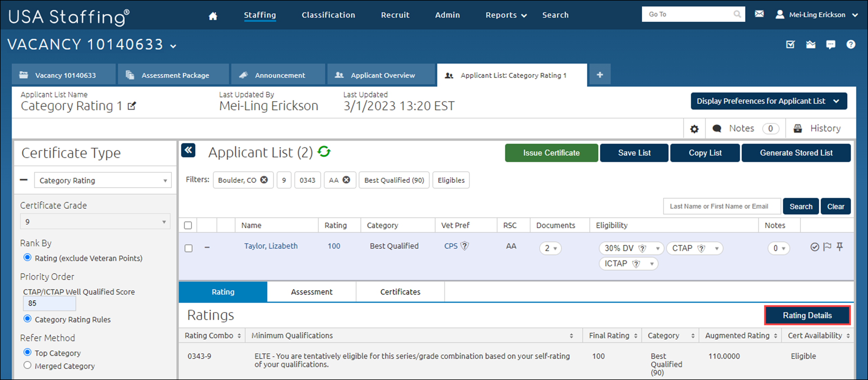Click Copy List button
This screenshot has height=380, width=868.
tap(705, 153)
